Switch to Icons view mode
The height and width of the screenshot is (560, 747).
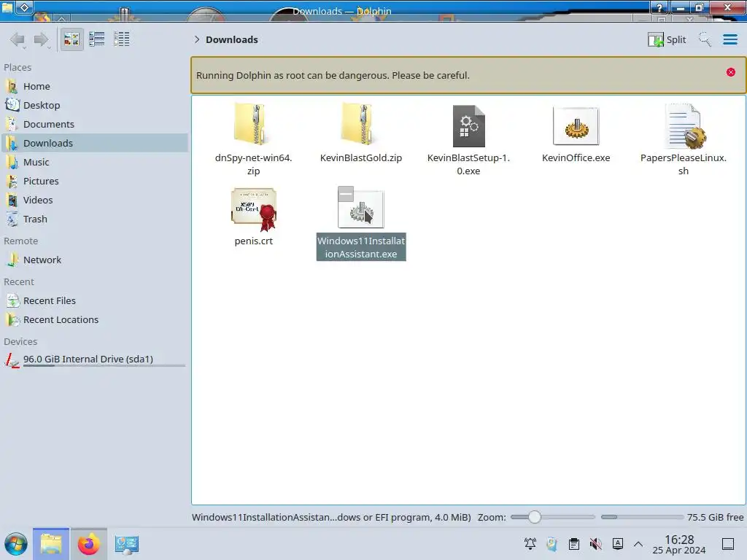[71, 39]
